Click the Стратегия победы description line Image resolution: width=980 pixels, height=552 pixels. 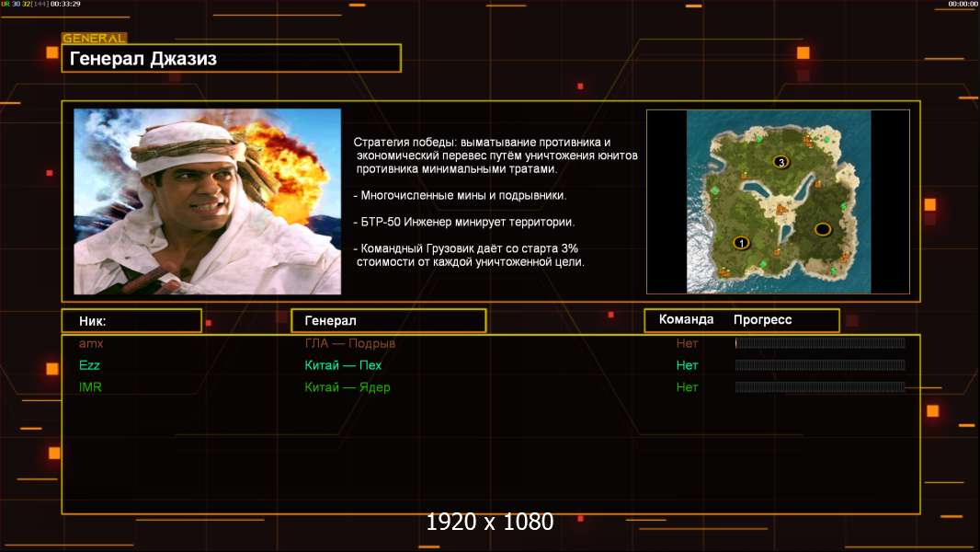coord(496,155)
